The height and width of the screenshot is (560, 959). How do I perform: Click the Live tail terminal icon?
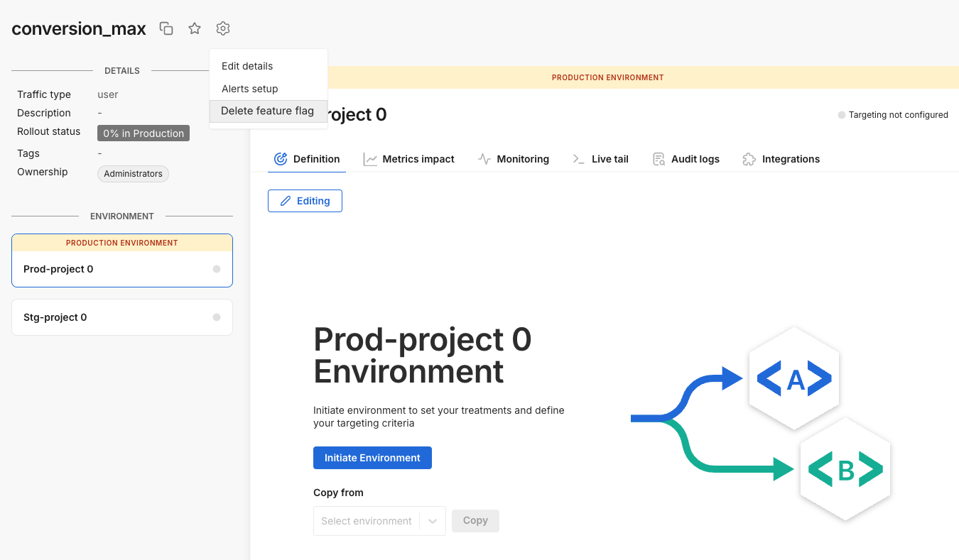(x=579, y=159)
